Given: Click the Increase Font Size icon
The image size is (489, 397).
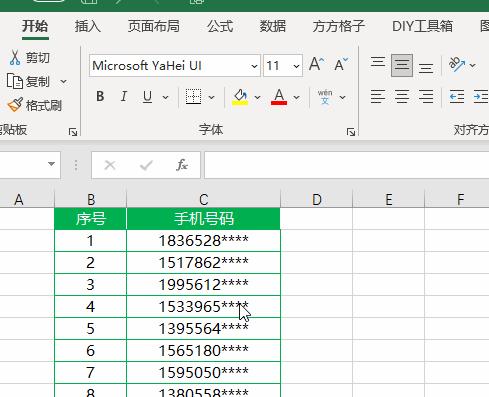Looking at the screenshot, I should [316, 65].
